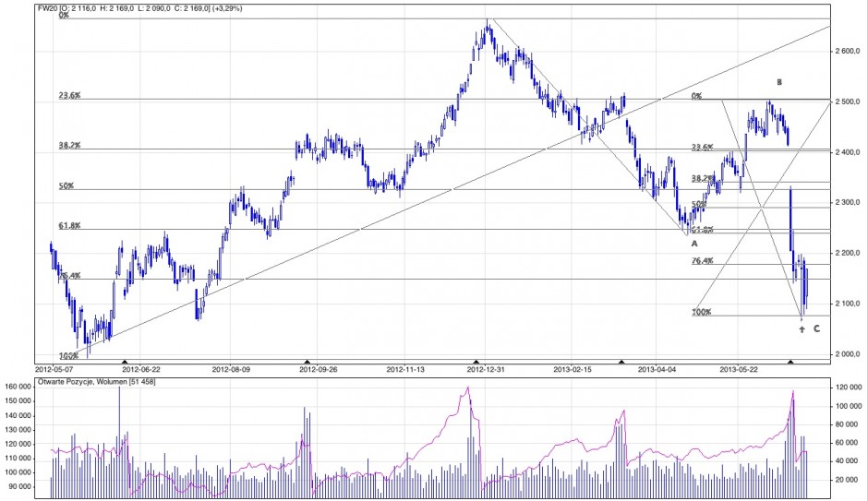Select the 100% retracement label near the up arrow

[x=702, y=312]
